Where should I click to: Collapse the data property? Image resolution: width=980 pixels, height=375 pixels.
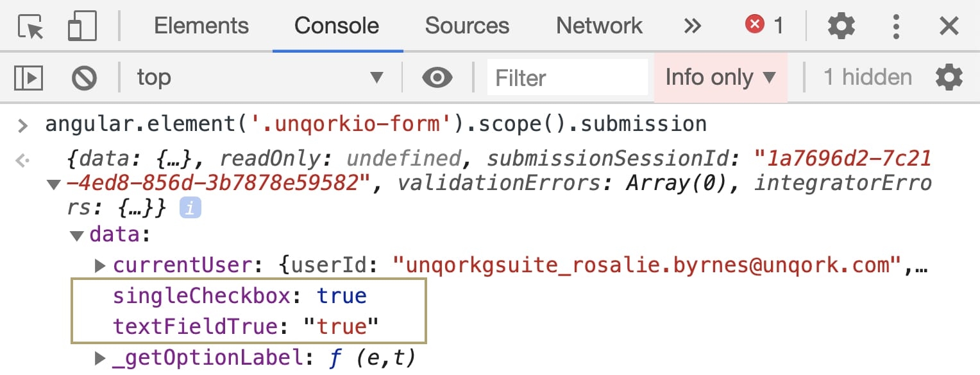[x=77, y=236]
